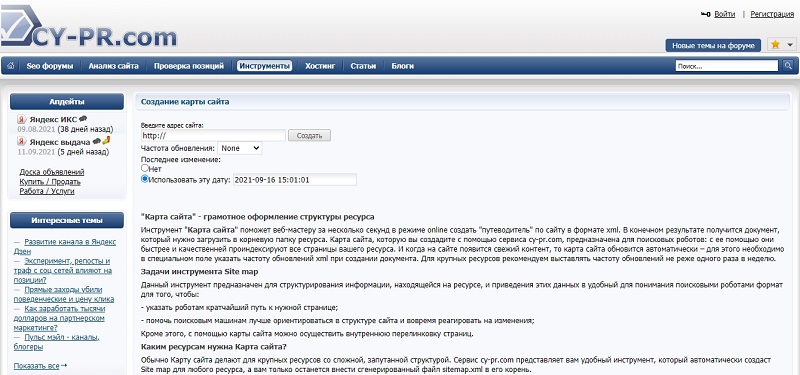This screenshot has width=800, height=375.
Task: Click comment bubble icon beside Яндекс ИКС
Action: click(83, 119)
